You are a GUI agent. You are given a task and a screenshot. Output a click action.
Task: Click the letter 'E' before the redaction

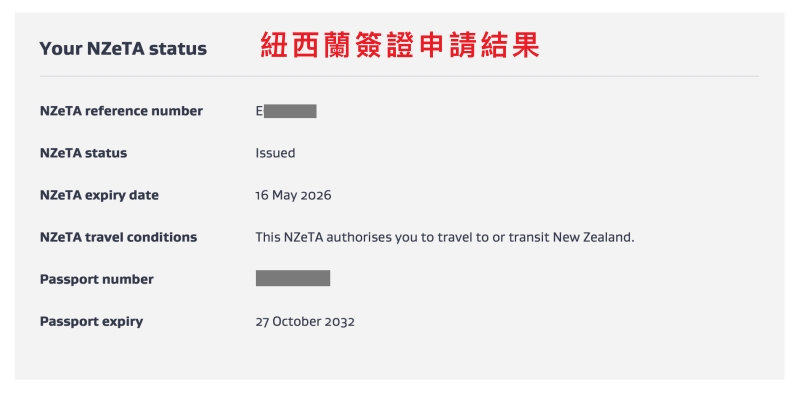[259, 111]
